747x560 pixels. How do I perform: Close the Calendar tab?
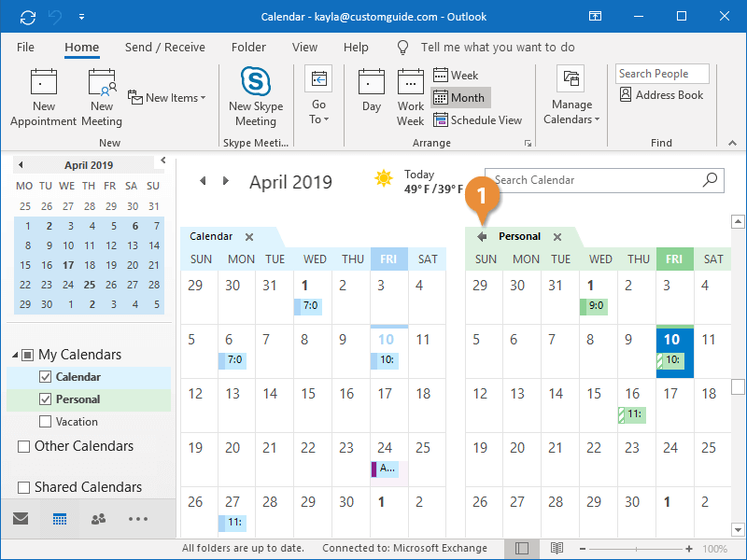click(x=249, y=237)
